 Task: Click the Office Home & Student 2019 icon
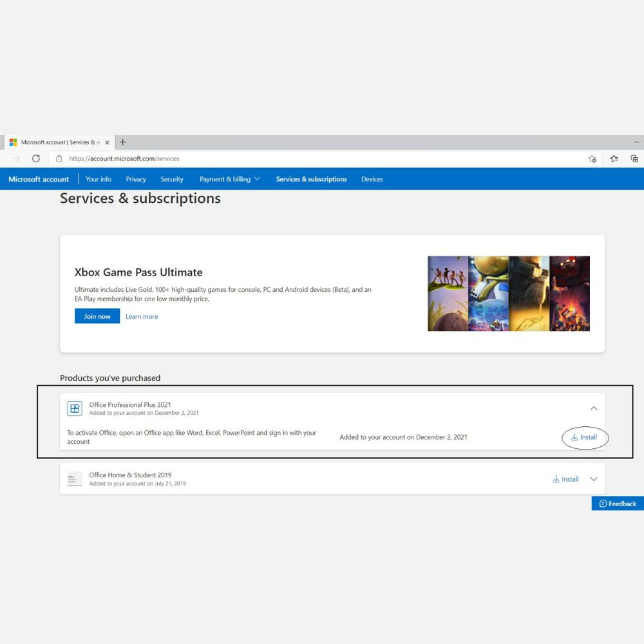pyautogui.click(x=75, y=479)
